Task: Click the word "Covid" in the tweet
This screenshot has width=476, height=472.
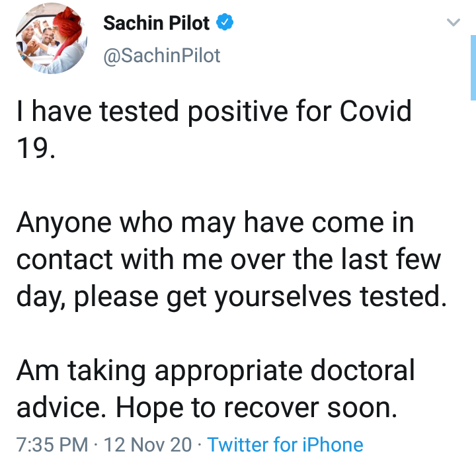Action: [x=375, y=111]
